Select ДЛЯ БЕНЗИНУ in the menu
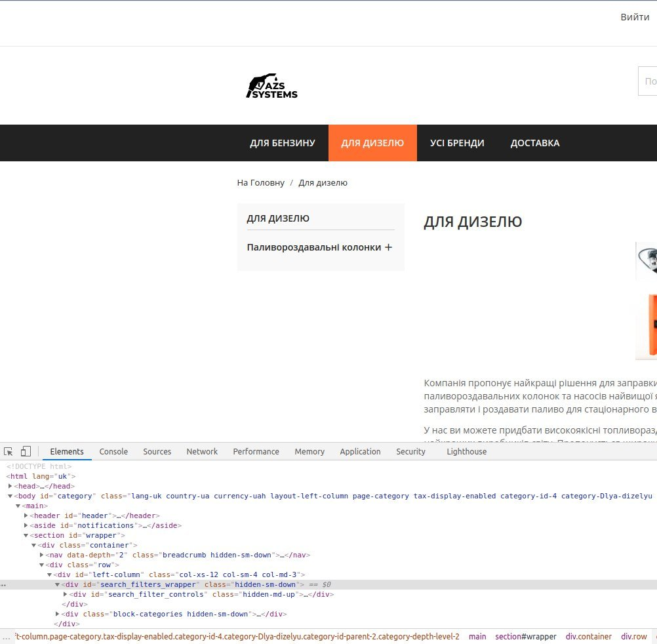The image size is (657, 644). tap(283, 143)
